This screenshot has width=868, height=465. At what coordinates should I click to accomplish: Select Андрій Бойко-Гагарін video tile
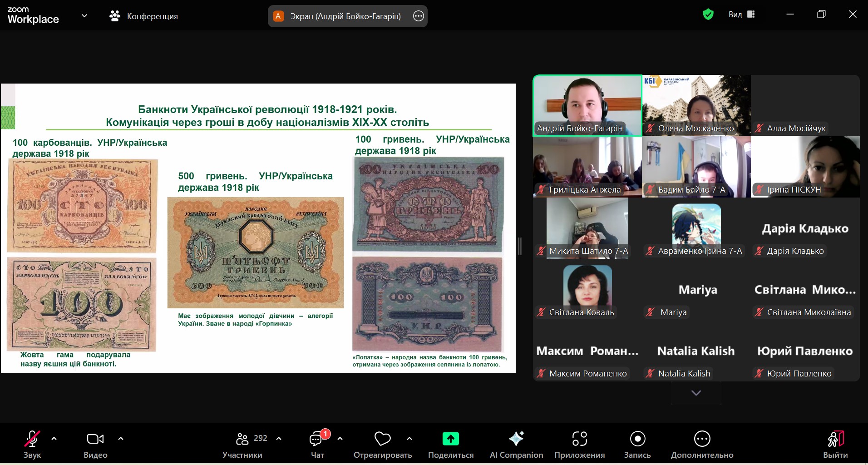pos(587,105)
